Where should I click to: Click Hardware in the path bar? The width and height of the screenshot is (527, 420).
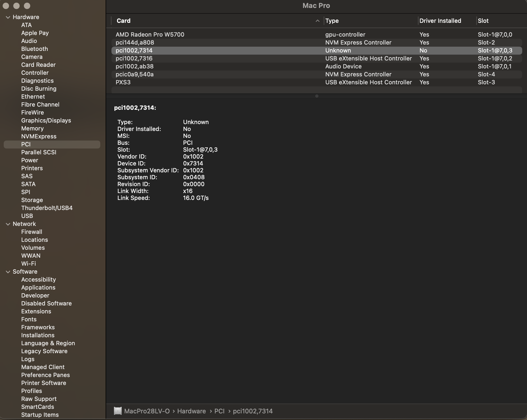coord(191,411)
